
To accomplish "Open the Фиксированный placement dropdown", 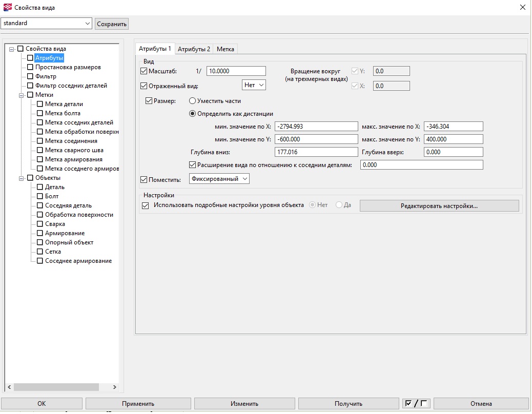I will click(x=219, y=179).
